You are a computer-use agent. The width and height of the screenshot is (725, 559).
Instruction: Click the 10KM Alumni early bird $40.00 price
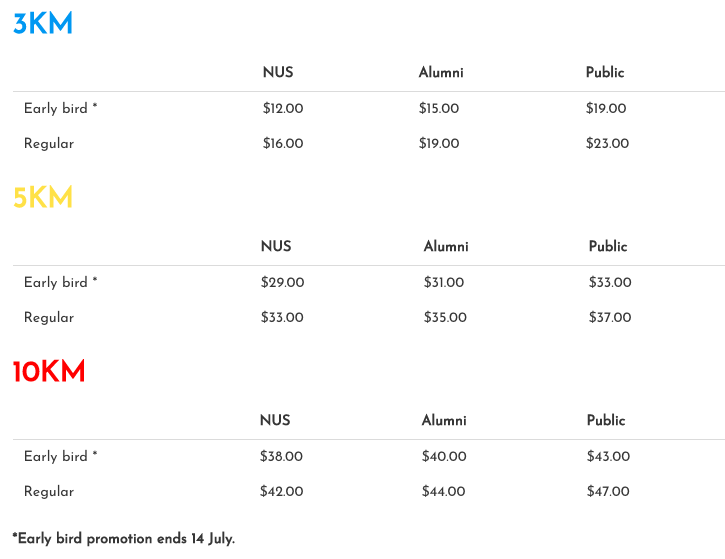point(444,456)
